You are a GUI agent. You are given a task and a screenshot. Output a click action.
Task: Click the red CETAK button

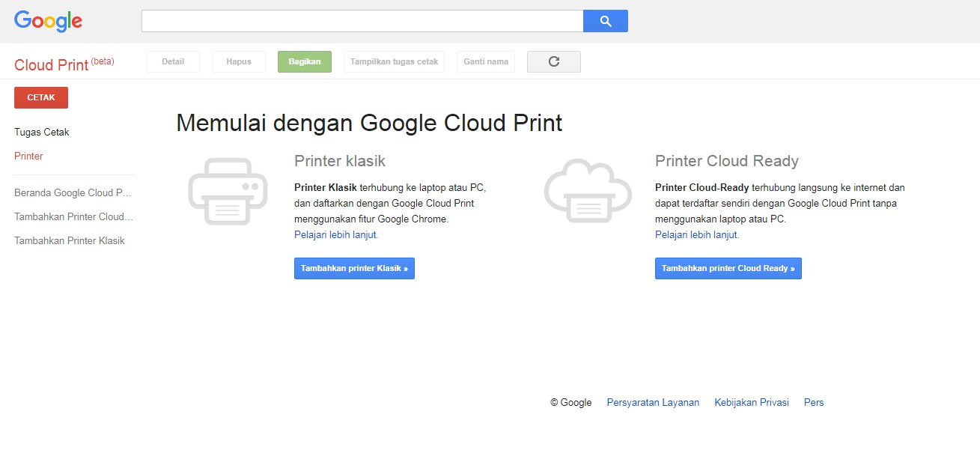40,97
